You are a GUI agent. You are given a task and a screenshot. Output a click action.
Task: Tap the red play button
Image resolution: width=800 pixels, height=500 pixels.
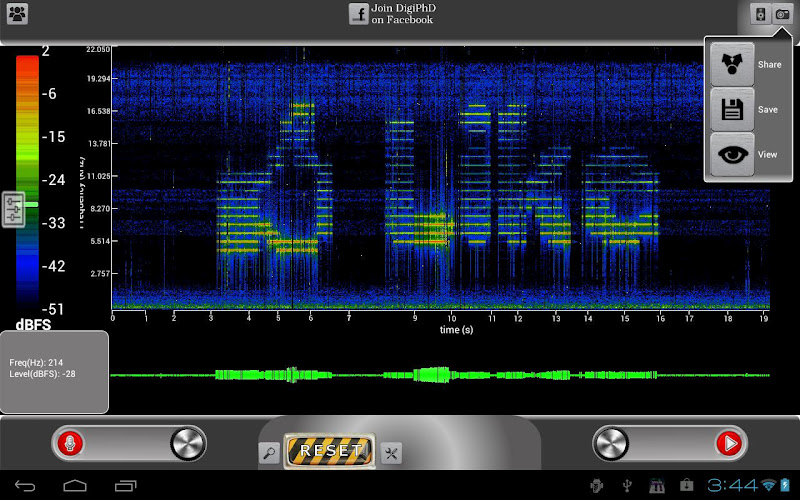(x=729, y=443)
